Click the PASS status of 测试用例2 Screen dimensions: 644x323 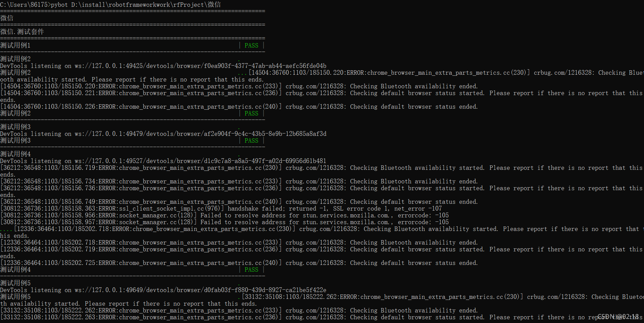(x=251, y=113)
